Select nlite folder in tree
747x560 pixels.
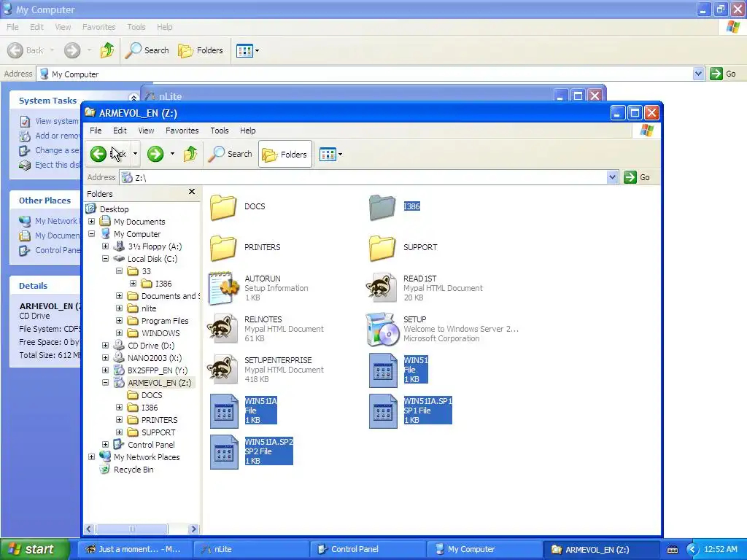pyautogui.click(x=149, y=308)
